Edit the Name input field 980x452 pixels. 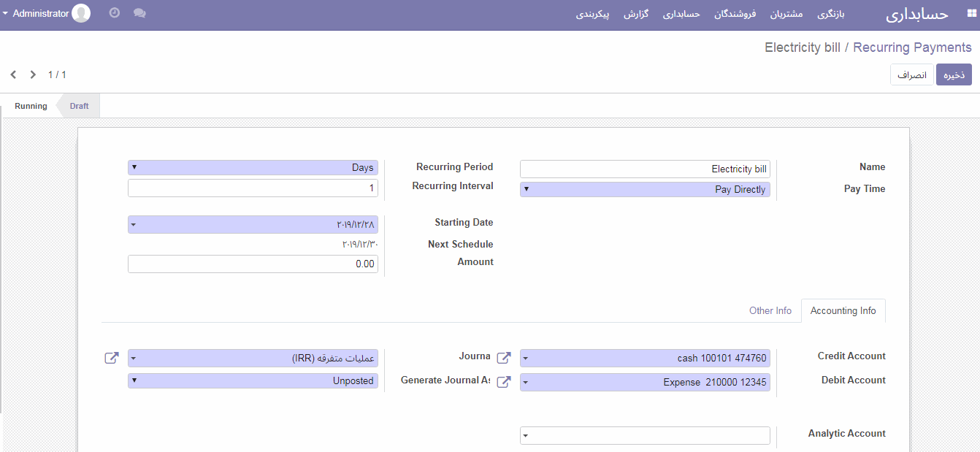(x=645, y=169)
